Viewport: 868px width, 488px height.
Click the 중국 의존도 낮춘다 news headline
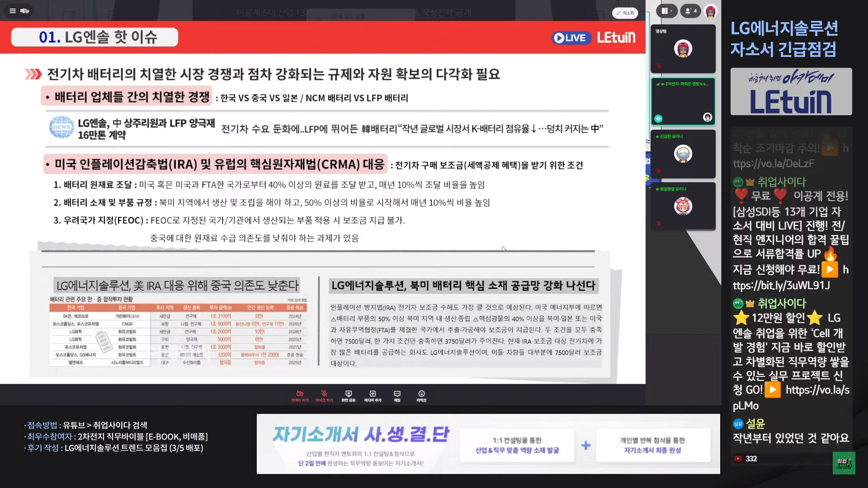click(x=178, y=286)
